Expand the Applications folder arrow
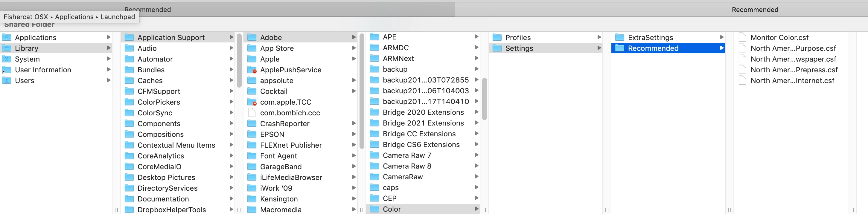 tap(109, 37)
